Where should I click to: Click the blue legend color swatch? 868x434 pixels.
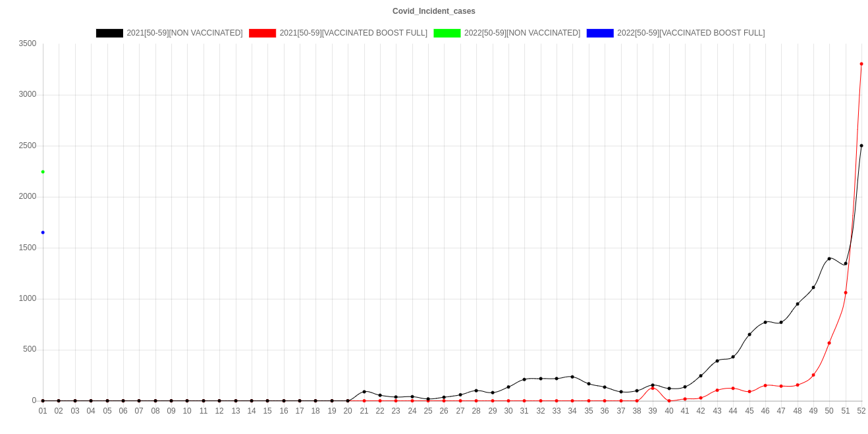tap(599, 33)
